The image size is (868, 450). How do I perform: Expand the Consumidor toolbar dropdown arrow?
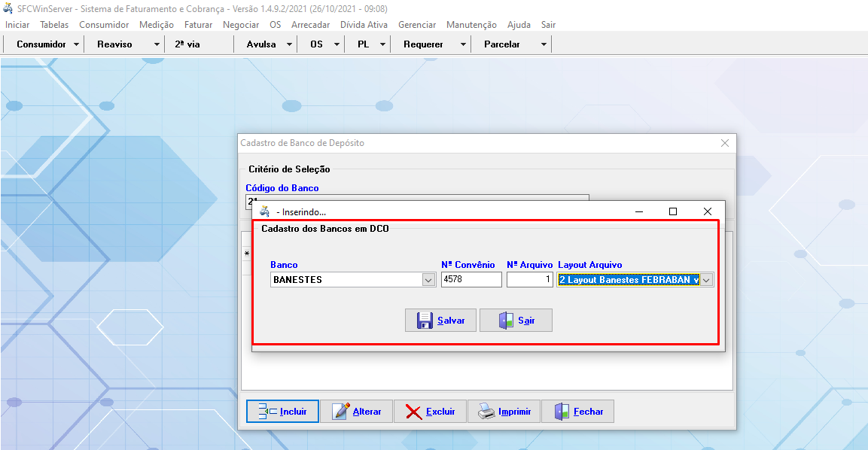pyautogui.click(x=77, y=44)
